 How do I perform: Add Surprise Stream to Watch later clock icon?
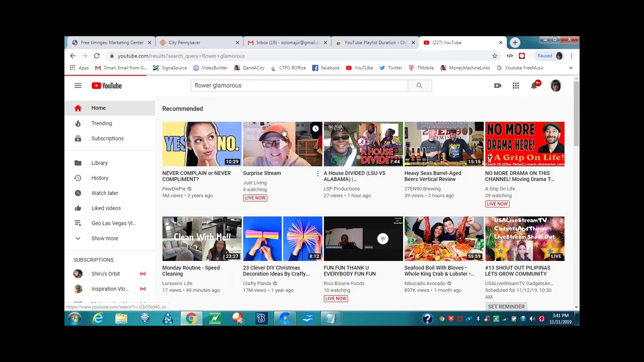pos(315,129)
